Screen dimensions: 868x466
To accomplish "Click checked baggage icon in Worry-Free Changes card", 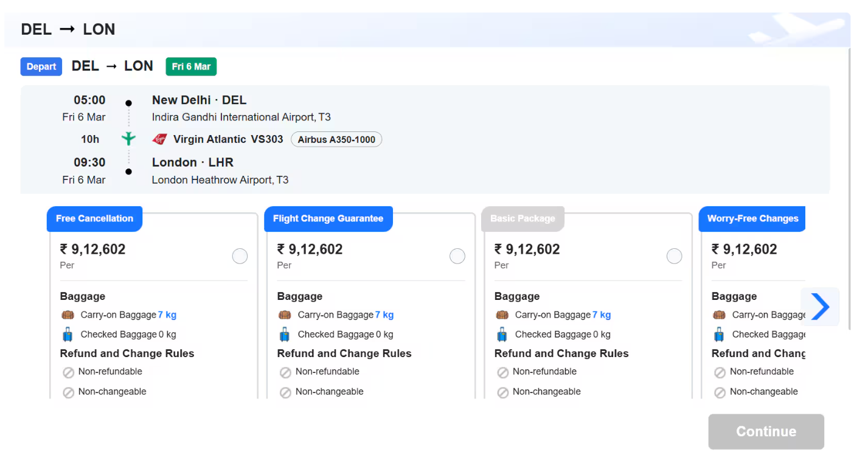I will 719,335.
